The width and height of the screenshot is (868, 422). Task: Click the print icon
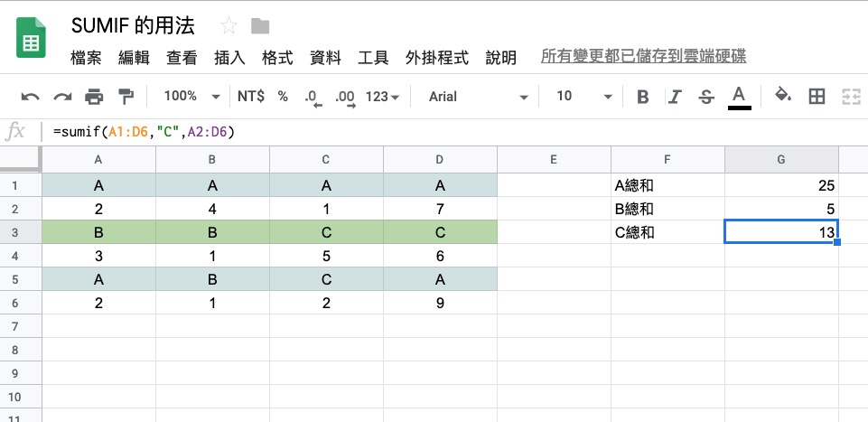click(x=94, y=97)
